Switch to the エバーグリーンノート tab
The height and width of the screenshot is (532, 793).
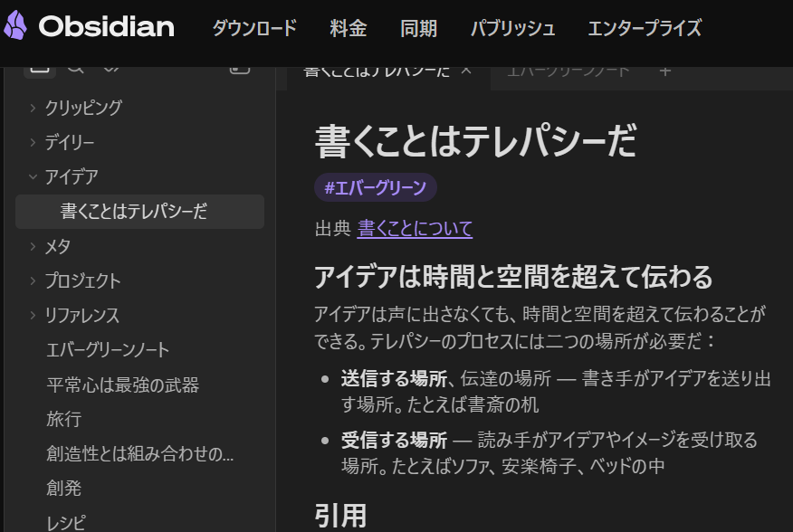(x=568, y=71)
